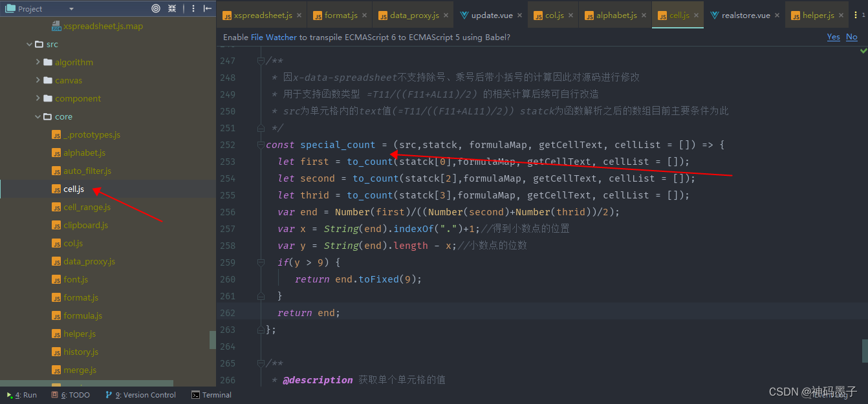Select cell.js in the project tree
Viewport: 868px width, 404px height.
[x=68, y=189]
